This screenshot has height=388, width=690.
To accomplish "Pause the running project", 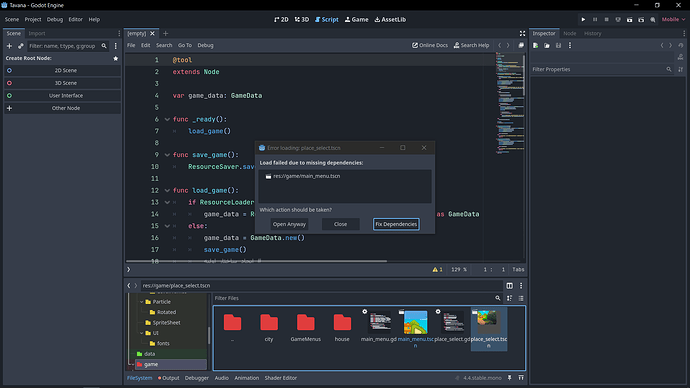I will 595,19.
